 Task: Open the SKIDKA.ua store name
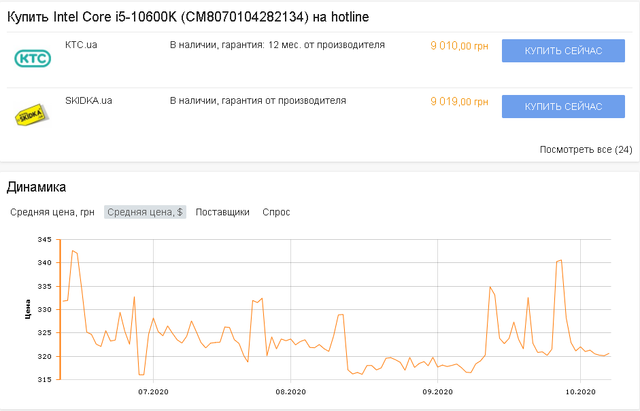pos(89,100)
